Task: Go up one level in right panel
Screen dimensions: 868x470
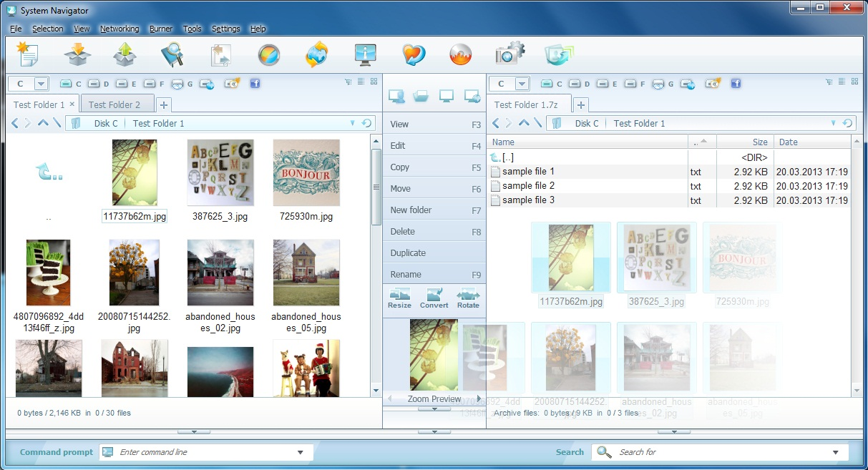Action: point(524,123)
